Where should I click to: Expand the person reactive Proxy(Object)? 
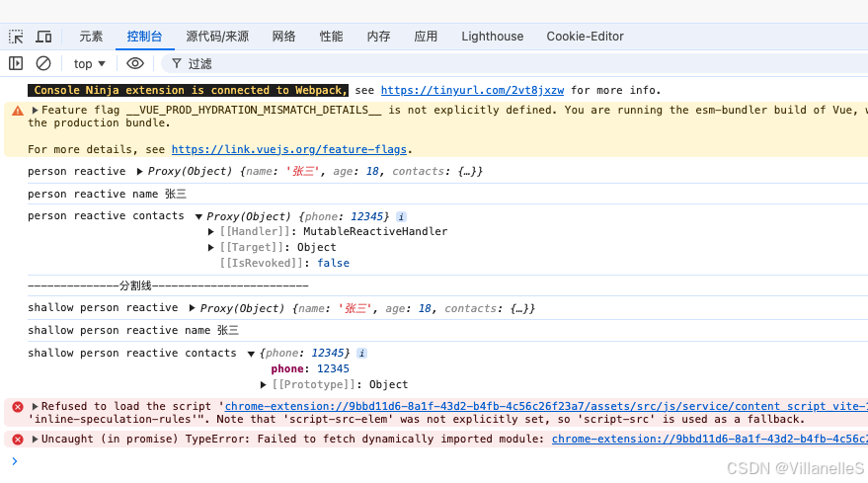(139, 172)
